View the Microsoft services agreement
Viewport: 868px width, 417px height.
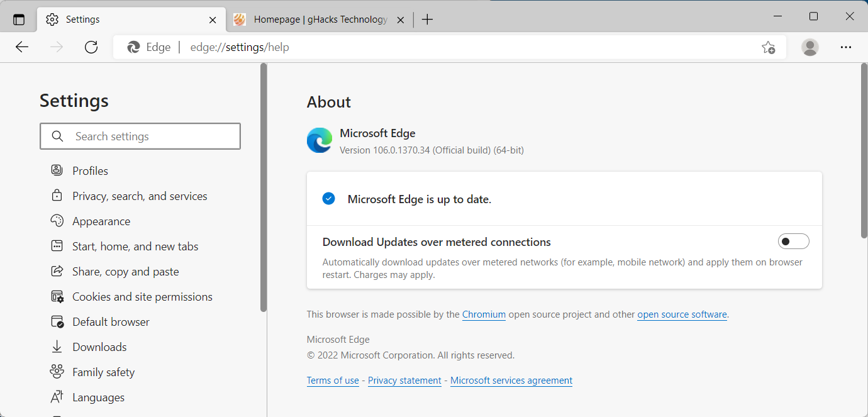click(511, 380)
